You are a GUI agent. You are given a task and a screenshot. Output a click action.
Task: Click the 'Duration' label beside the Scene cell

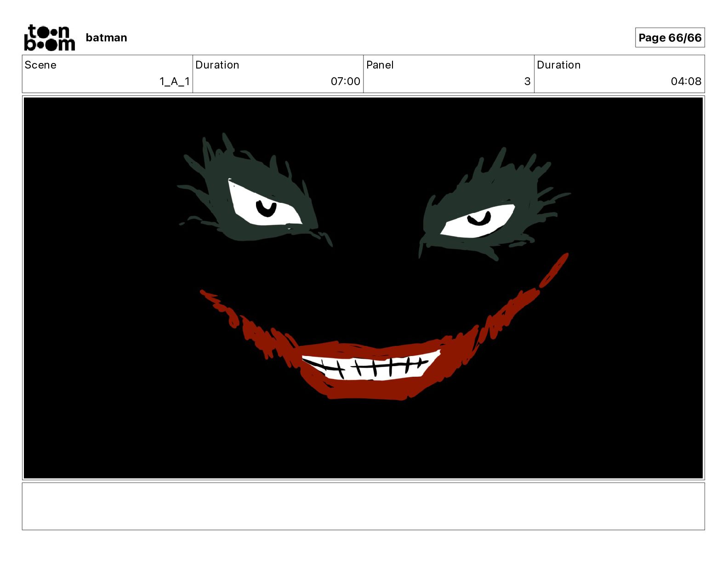(217, 65)
